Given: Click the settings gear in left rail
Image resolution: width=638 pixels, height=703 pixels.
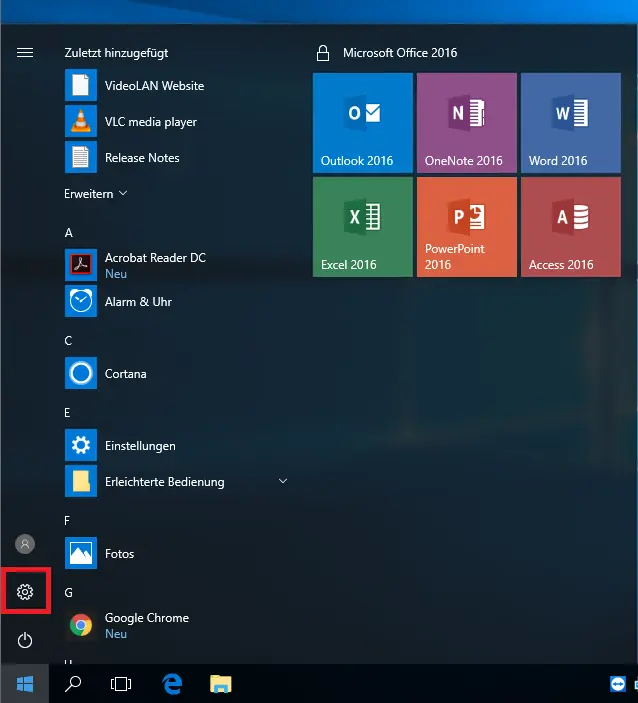Looking at the screenshot, I should [26, 592].
